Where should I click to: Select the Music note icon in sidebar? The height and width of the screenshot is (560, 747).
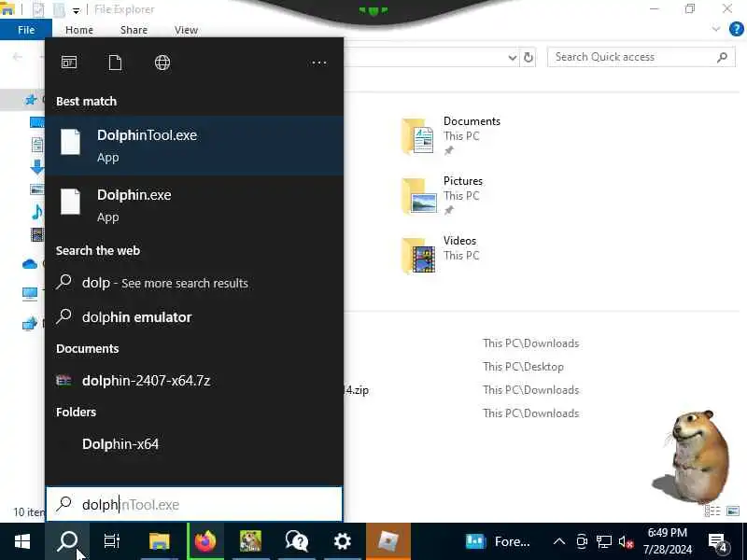(36, 212)
